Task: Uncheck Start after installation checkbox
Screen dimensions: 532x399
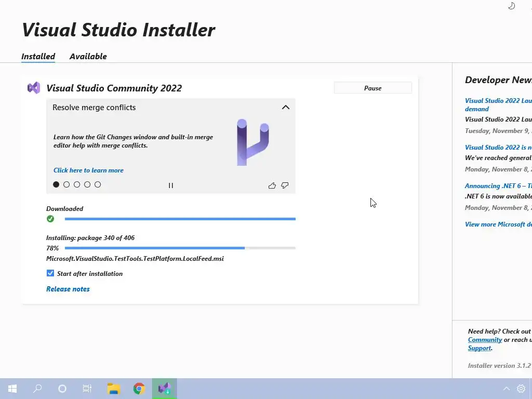Action: pyautogui.click(x=50, y=273)
